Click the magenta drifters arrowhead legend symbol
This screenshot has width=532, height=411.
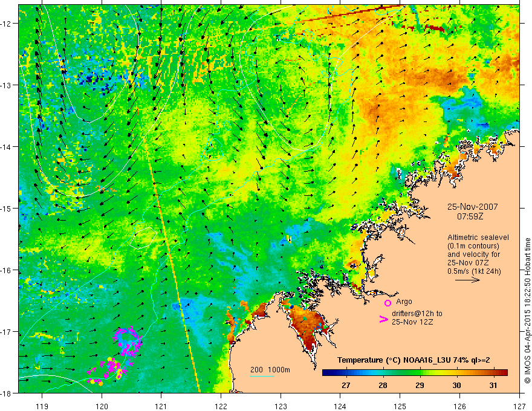tap(383, 319)
